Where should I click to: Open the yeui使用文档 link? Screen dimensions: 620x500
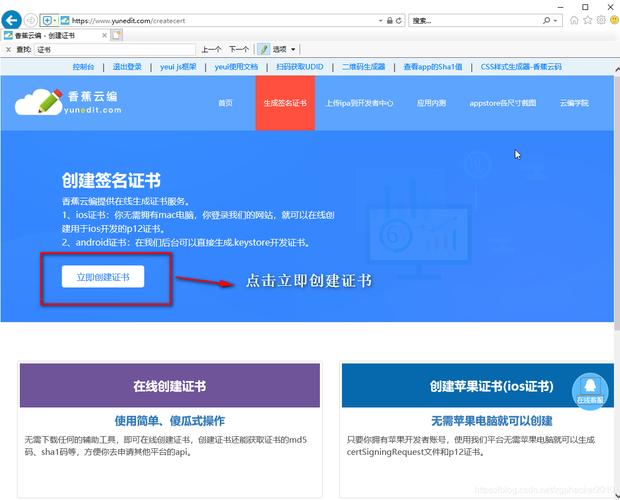(236, 67)
